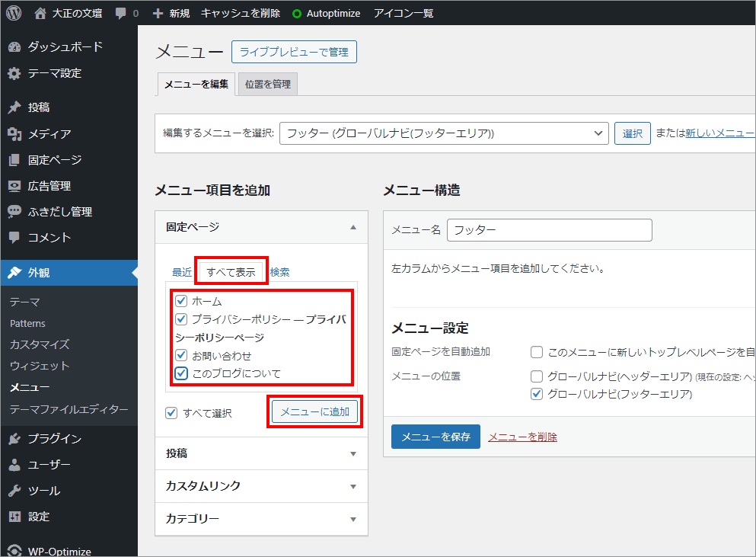The width and height of the screenshot is (756, 557).
Task: Select the すべて表示 pages tab
Action: tap(231, 272)
